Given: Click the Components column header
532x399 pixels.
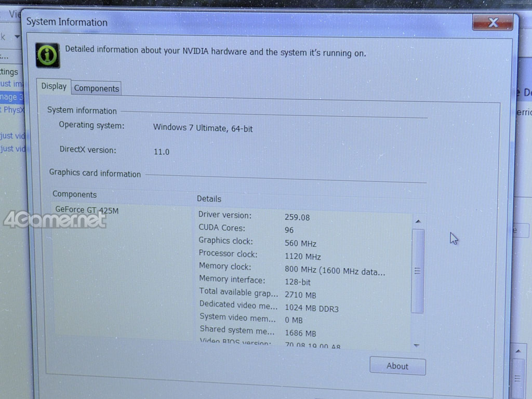Looking at the screenshot, I should (75, 194).
